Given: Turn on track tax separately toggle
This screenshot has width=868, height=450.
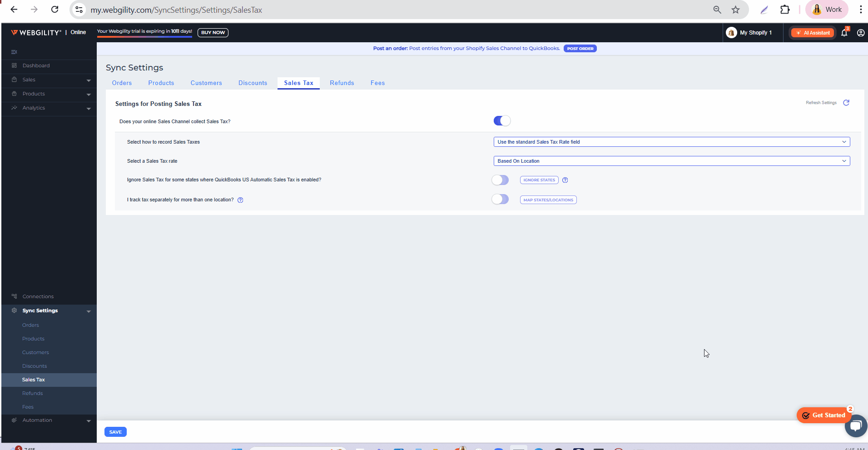Looking at the screenshot, I should pyautogui.click(x=500, y=200).
